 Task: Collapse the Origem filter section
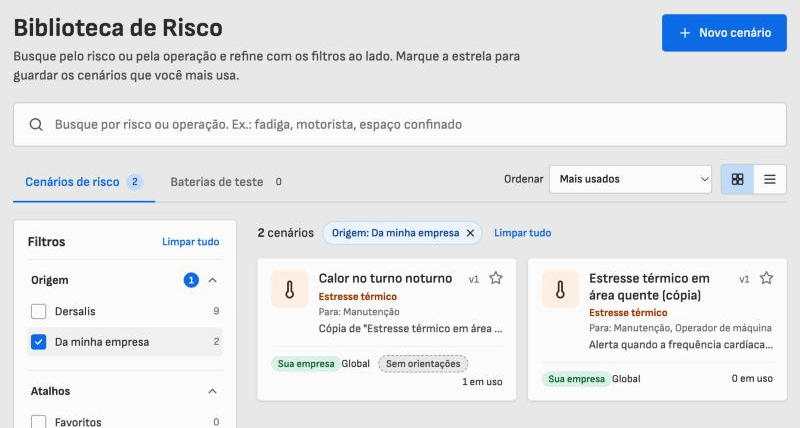(x=213, y=280)
